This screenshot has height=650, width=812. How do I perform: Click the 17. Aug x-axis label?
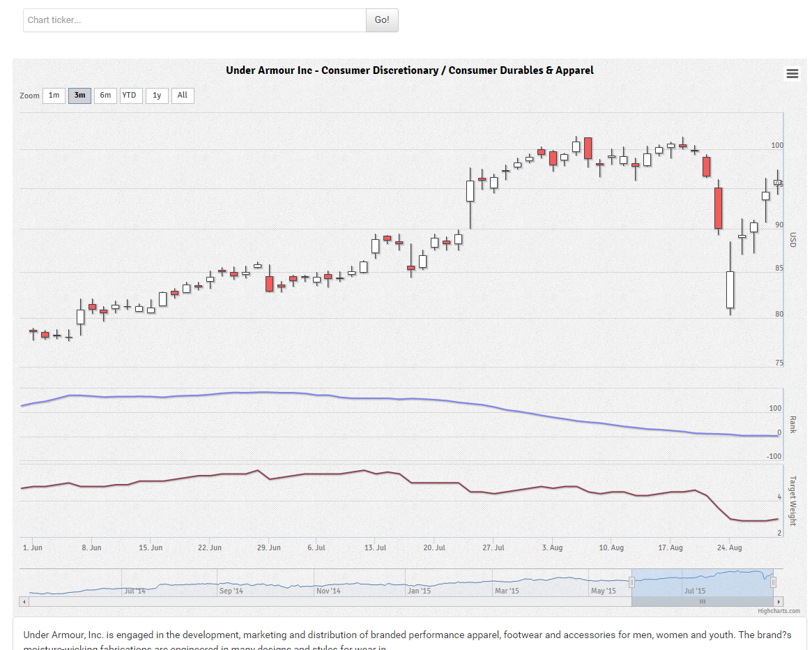[670, 547]
